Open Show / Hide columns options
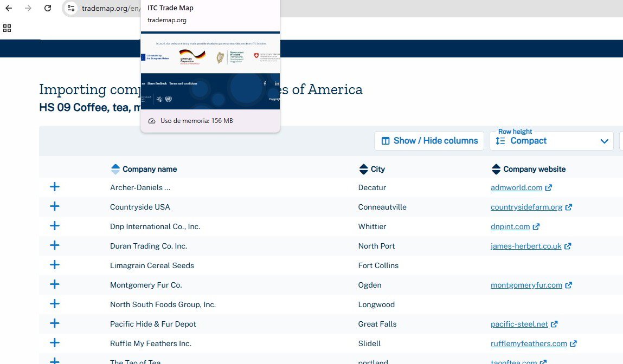The image size is (623, 364). point(429,141)
